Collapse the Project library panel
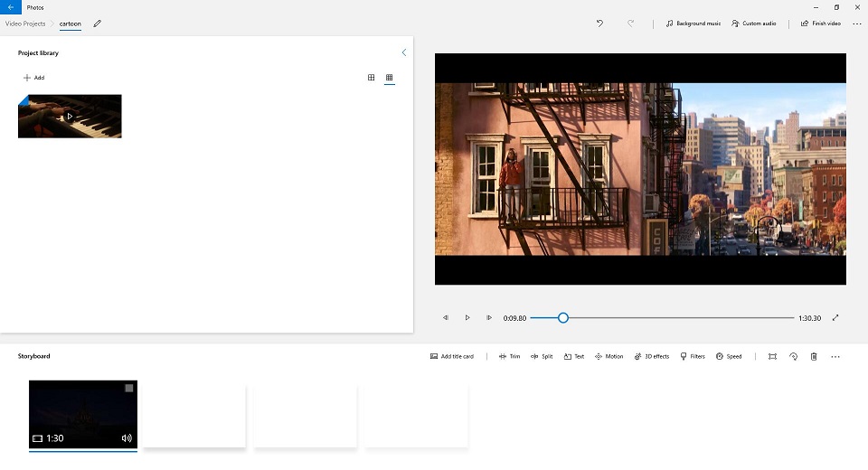This screenshot has width=868, height=470. [x=403, y=52]
